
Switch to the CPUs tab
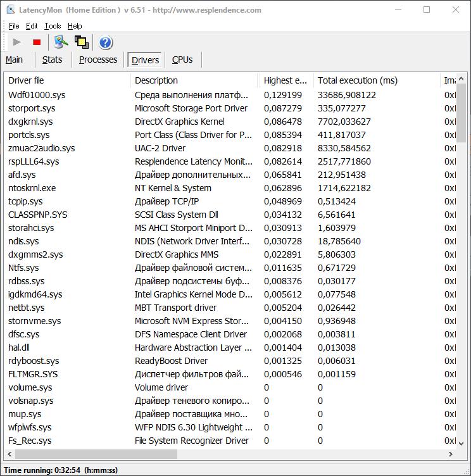[x=182, y=59]
